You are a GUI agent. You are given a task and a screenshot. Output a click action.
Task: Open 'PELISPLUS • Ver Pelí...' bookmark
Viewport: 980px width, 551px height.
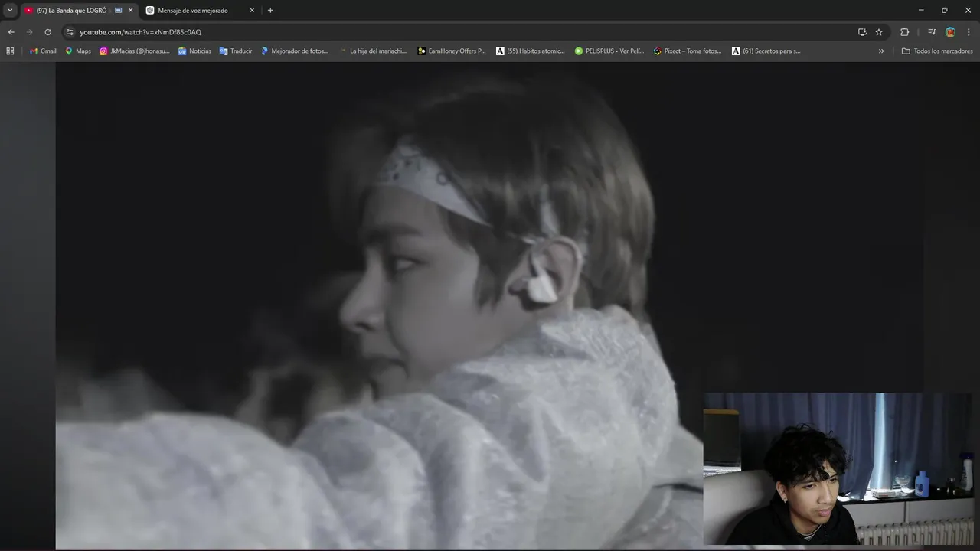(609, 51)
